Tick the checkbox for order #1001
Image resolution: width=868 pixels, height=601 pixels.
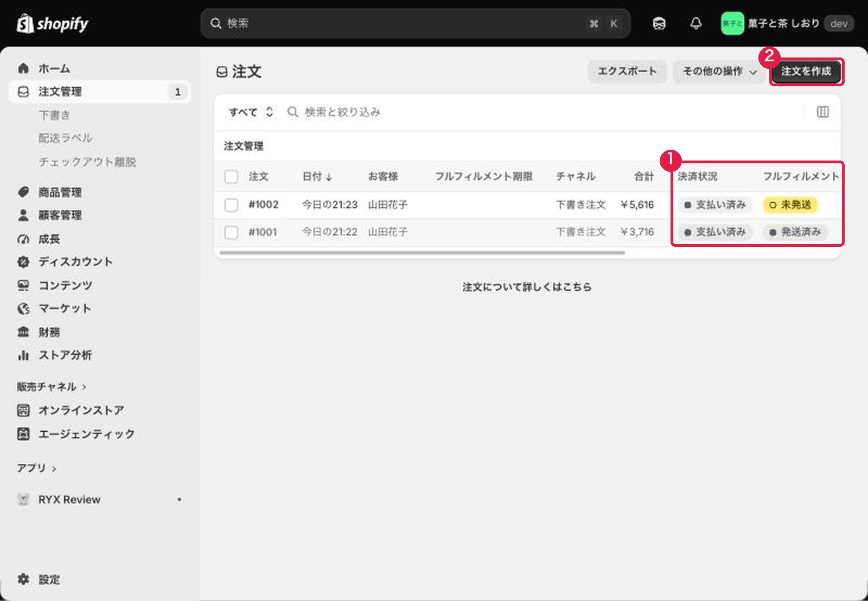point(232,232)
